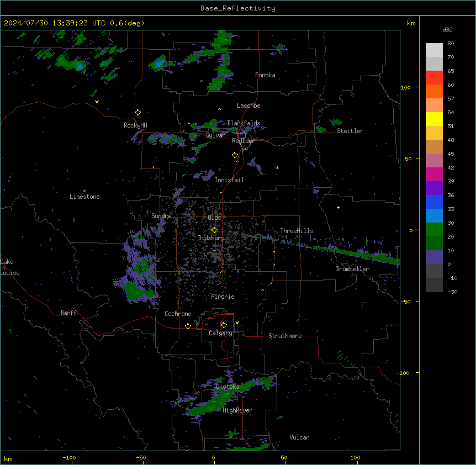This screenshot has width=476, height=465.
Task: Click the Lake Louise label
Action: point(10,267)
